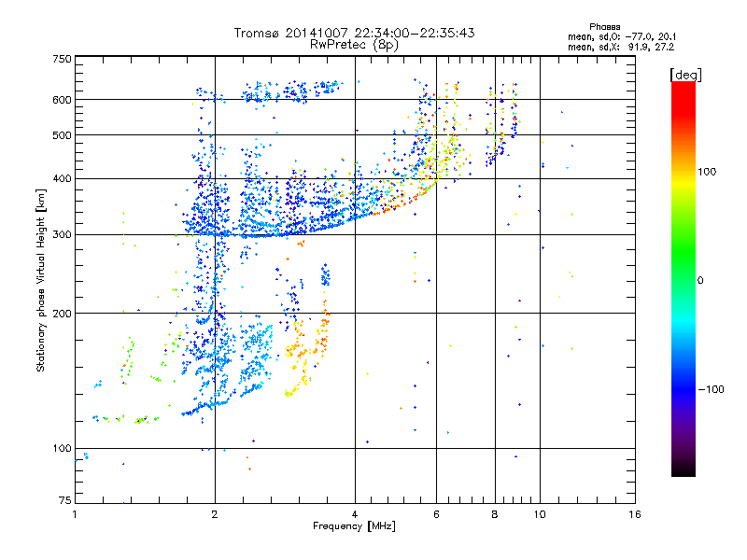This screenshot has height=560, width=747.
Task: Click the y-axis label '100' km
Action: click(x=62, y=449)
